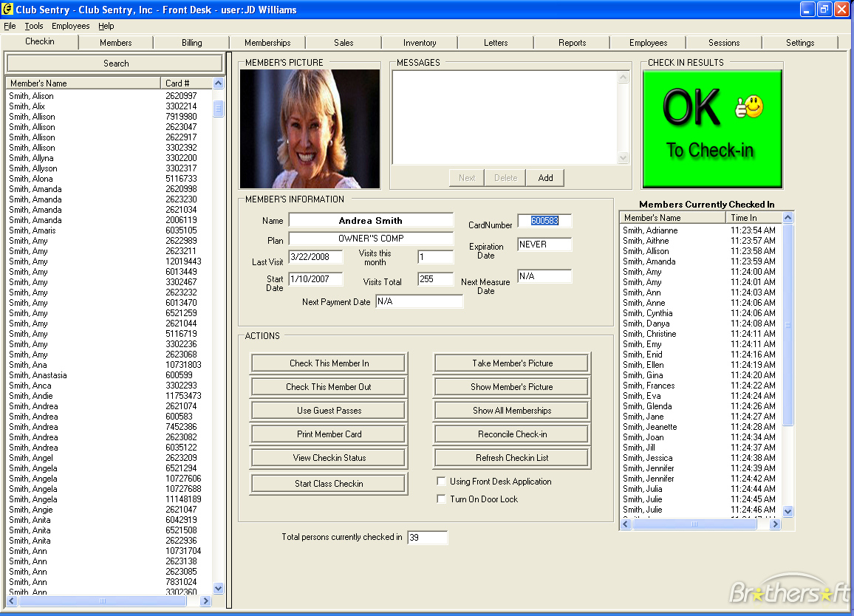Switch to the Sales tab
This screenshot has height=616, width=854.
point(344,43)
